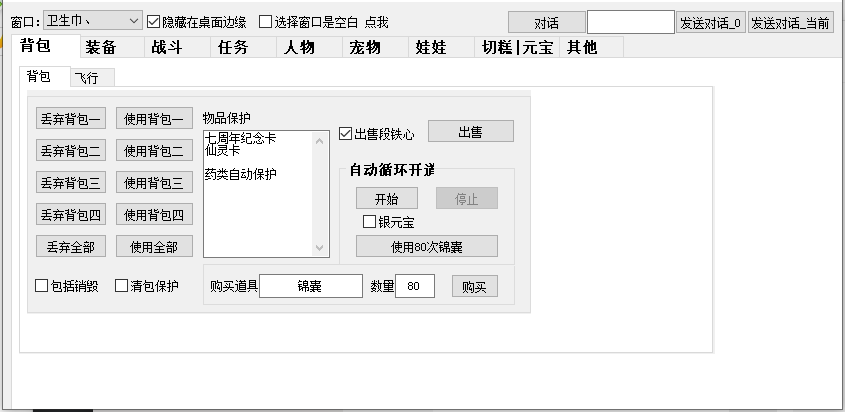
Task: Open the 宠物 tab
Action: coord(365,47)
